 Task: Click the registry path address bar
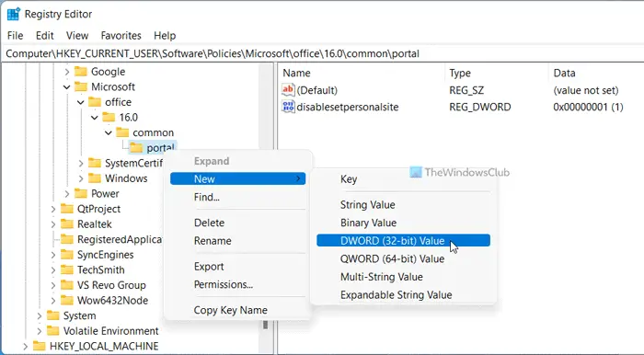click(323, 53)
